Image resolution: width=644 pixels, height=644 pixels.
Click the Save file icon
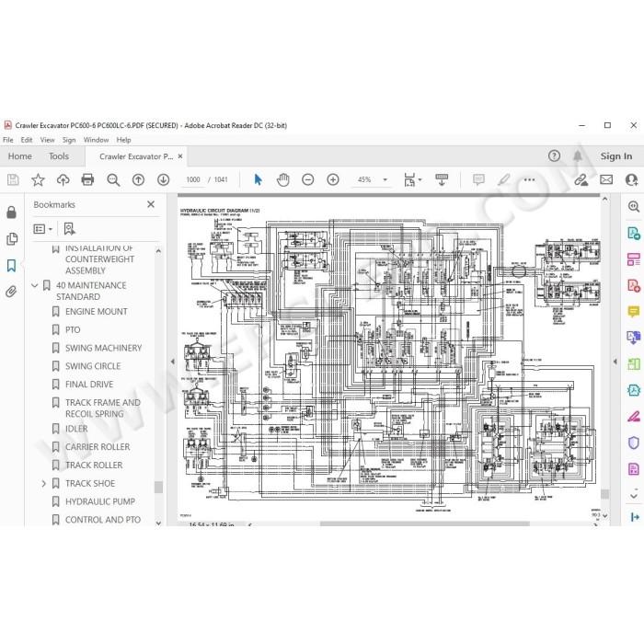coord(13,179)
